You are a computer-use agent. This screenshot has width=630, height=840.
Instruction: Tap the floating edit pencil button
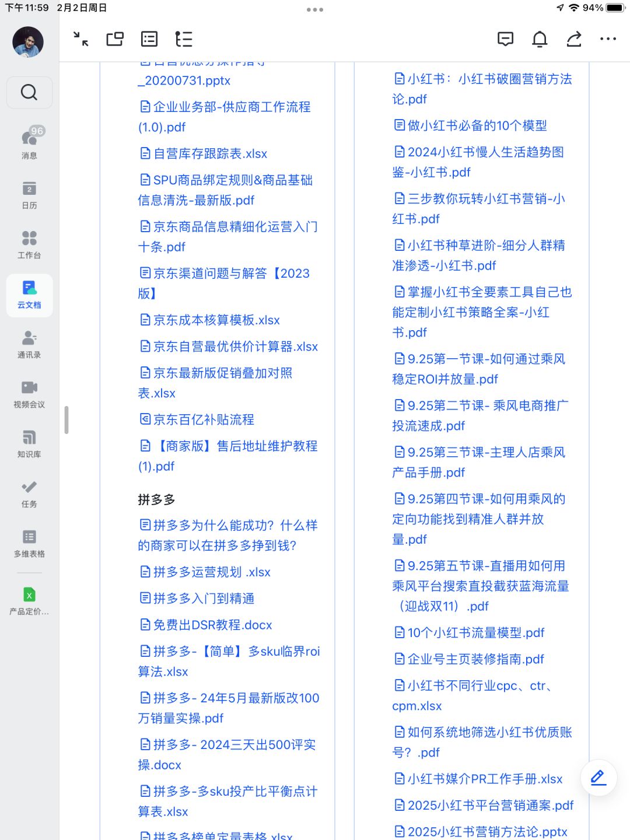[598, 778]
